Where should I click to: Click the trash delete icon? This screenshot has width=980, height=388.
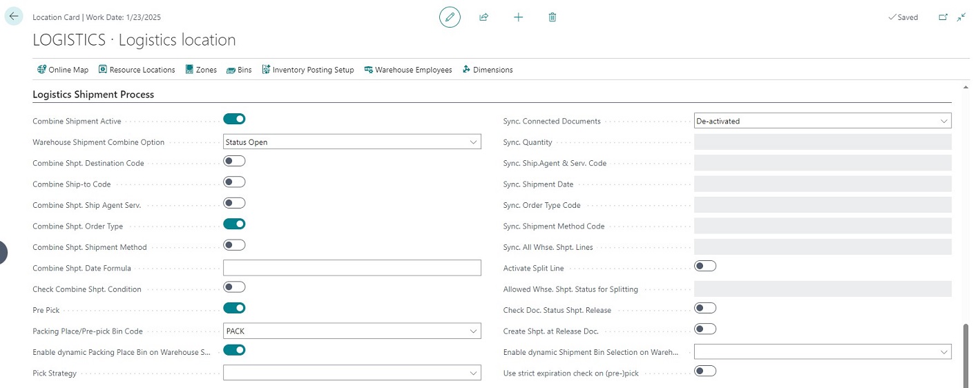[553, 17]
